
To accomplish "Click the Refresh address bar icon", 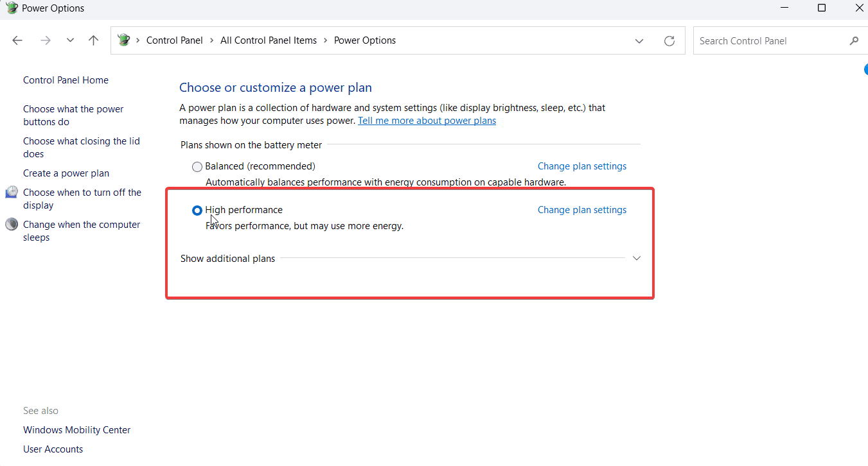I will point(669,40).
